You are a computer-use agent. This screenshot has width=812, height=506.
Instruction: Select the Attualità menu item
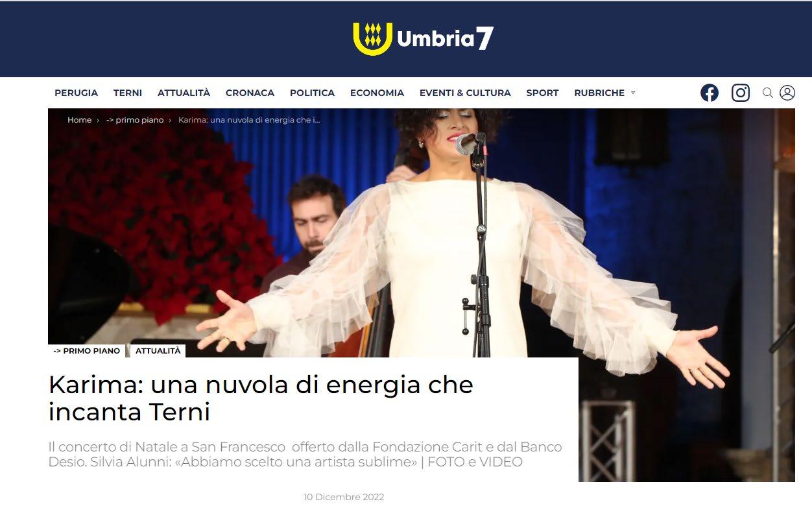pos(184,93)
